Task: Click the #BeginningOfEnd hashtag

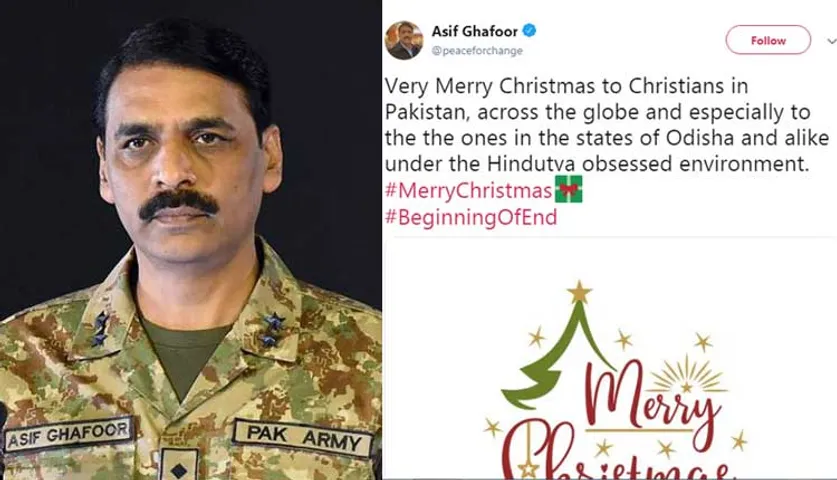Action: pos(471,217)
